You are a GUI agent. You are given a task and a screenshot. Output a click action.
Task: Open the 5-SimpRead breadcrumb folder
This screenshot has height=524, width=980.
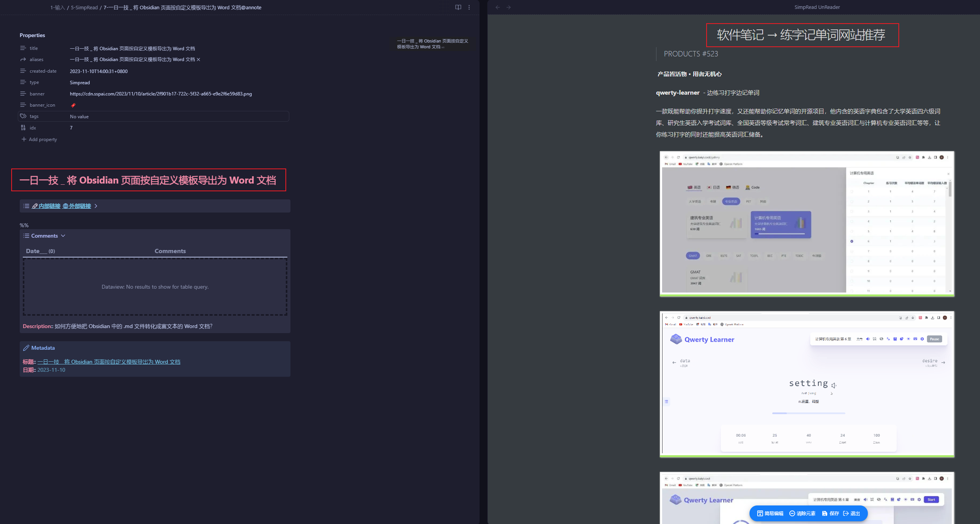(84, 8)
